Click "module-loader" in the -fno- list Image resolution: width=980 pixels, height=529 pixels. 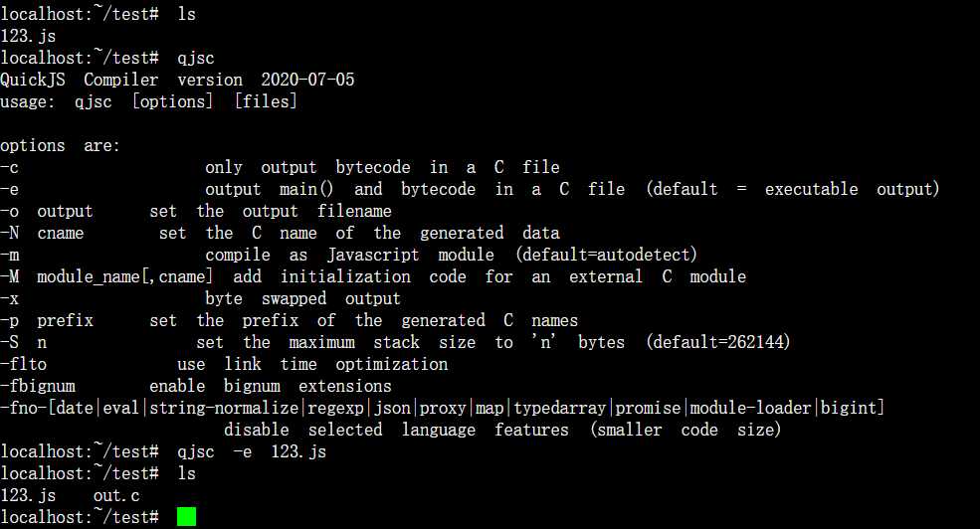click(750, 408)
